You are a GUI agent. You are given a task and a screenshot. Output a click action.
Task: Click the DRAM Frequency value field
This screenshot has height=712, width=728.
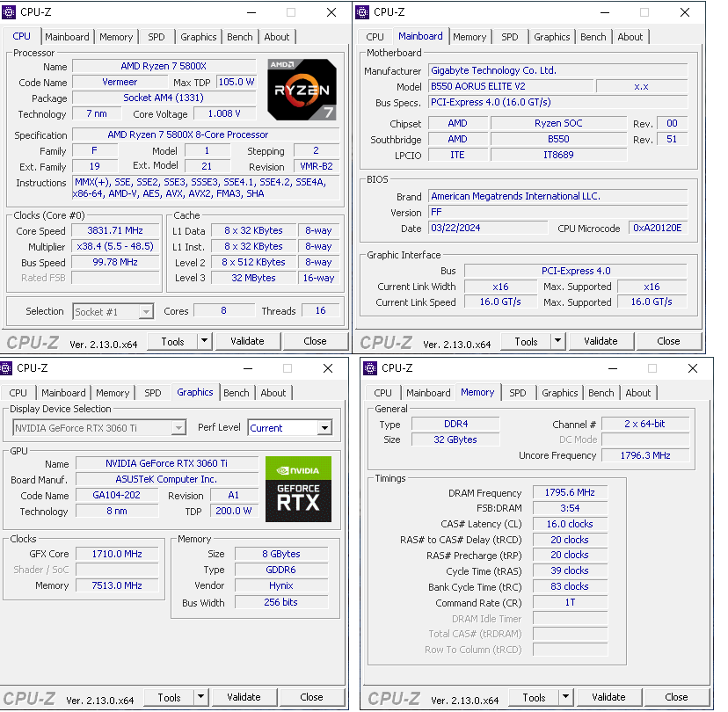pyautogui.click(x=569, y=493)
